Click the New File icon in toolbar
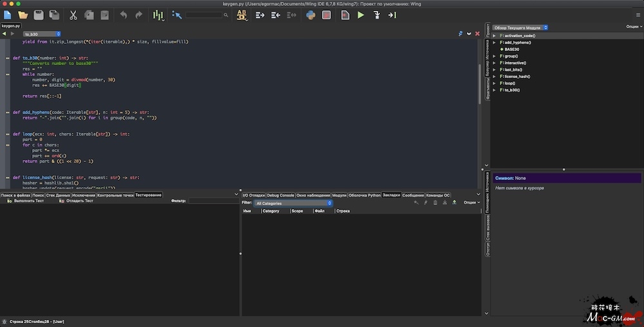 8,15
